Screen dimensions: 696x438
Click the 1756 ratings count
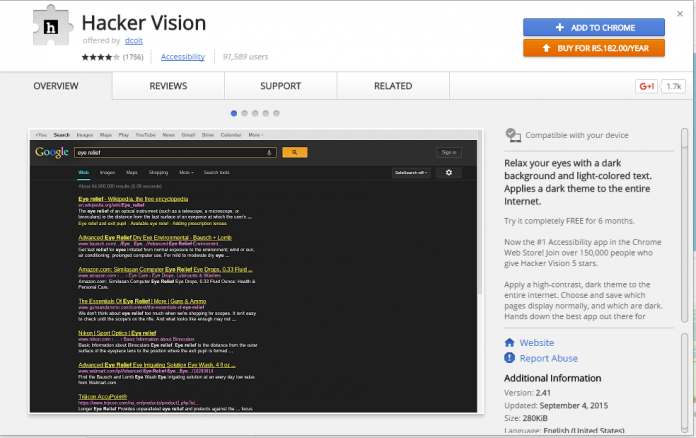click(133, 57)
